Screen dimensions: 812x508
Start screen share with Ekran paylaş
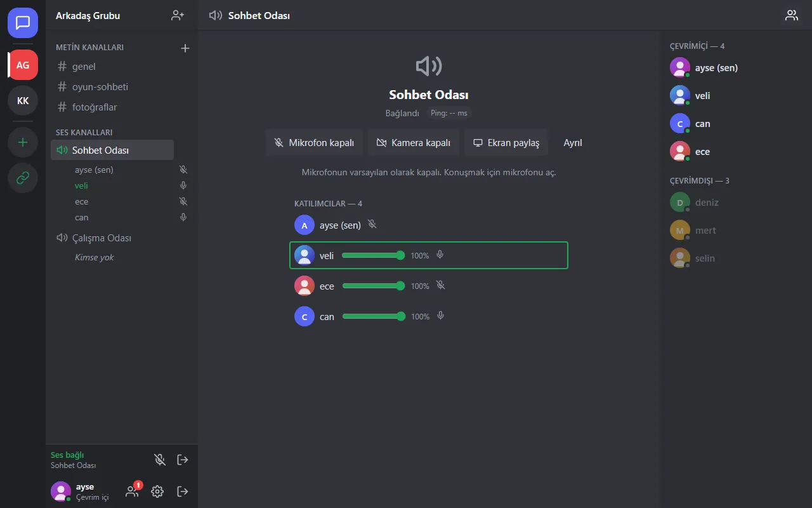(506, 143)
